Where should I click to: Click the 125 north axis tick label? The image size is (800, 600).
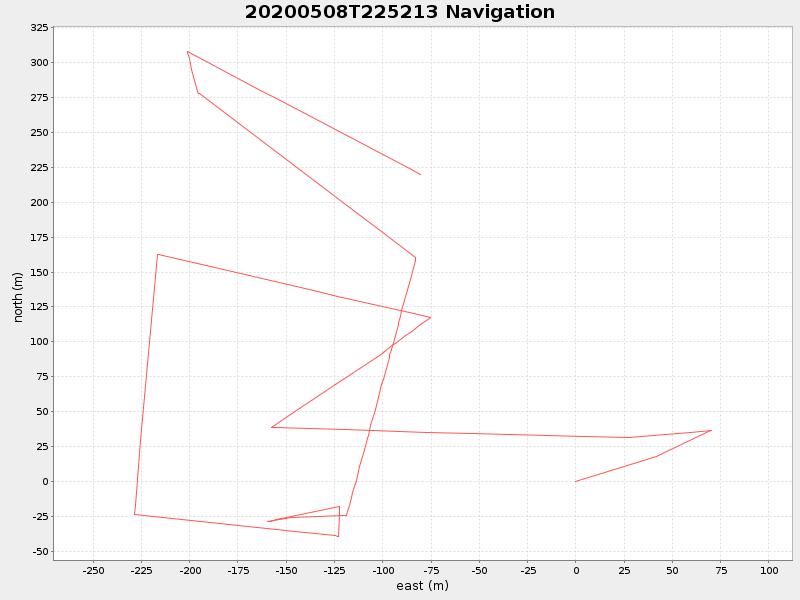[39, 307]
